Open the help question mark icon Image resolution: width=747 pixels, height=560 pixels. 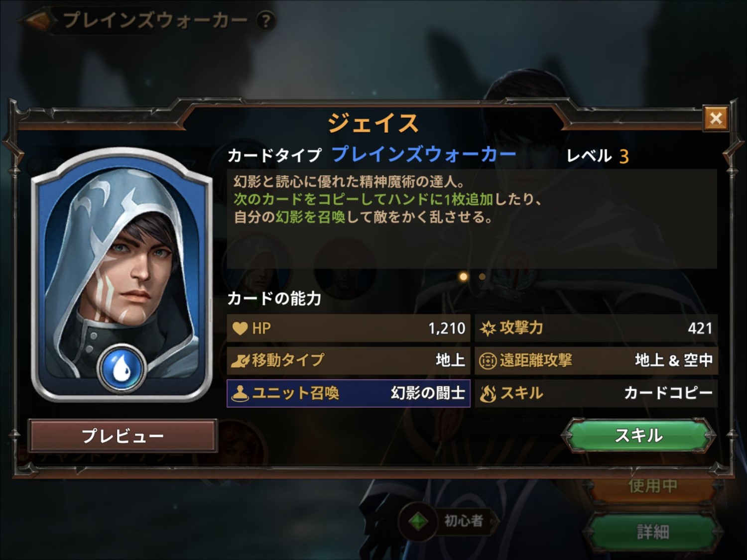tap(266, 21)
